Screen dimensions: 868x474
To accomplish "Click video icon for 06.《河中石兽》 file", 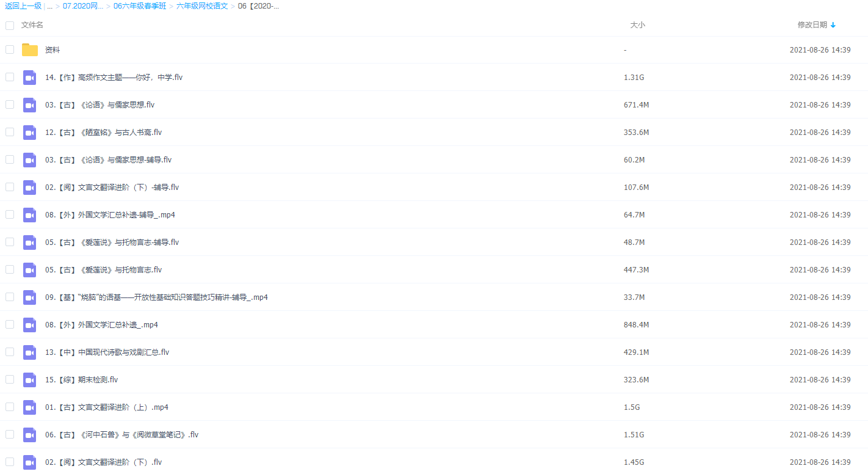I will 29,435.
